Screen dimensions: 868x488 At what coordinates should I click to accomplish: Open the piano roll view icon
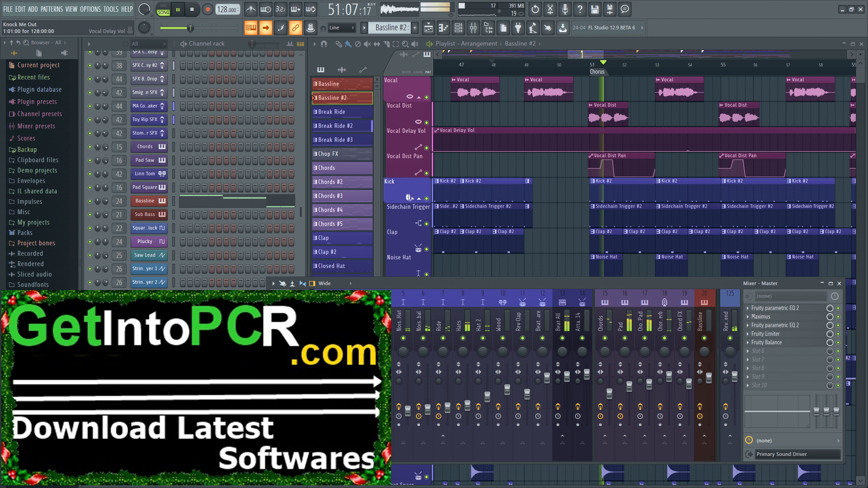click(x=443, y=28)
